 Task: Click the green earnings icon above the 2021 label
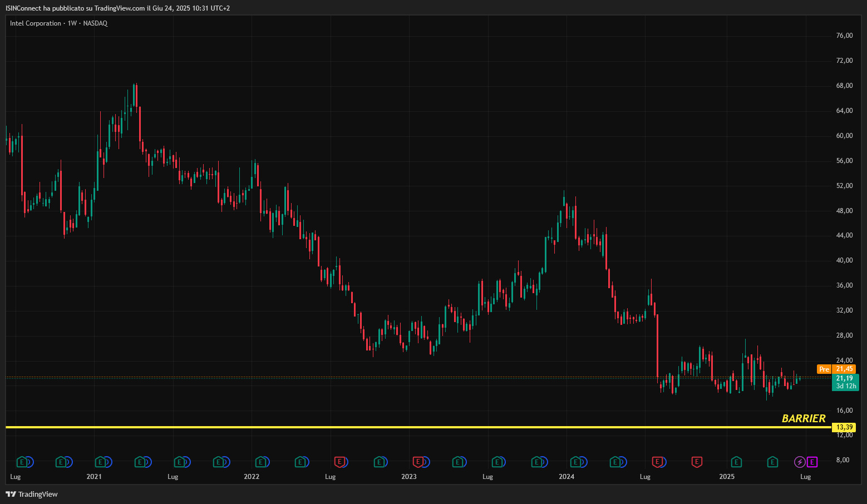(100, 462)
